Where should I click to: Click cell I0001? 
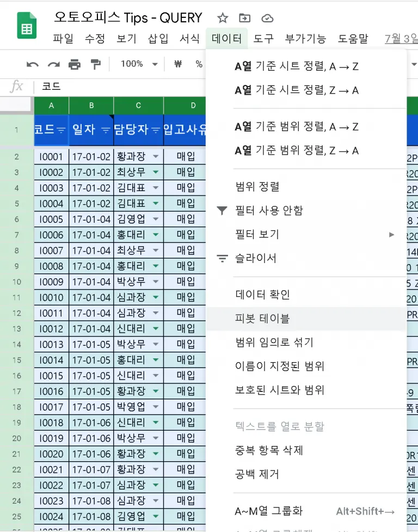pos(51,157)
